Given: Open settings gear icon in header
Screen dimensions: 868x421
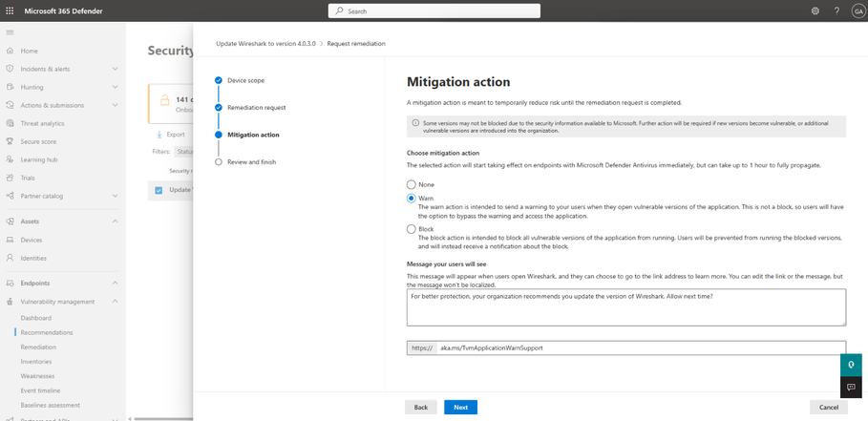Looking at the screenshot, I should pos(815,11).
